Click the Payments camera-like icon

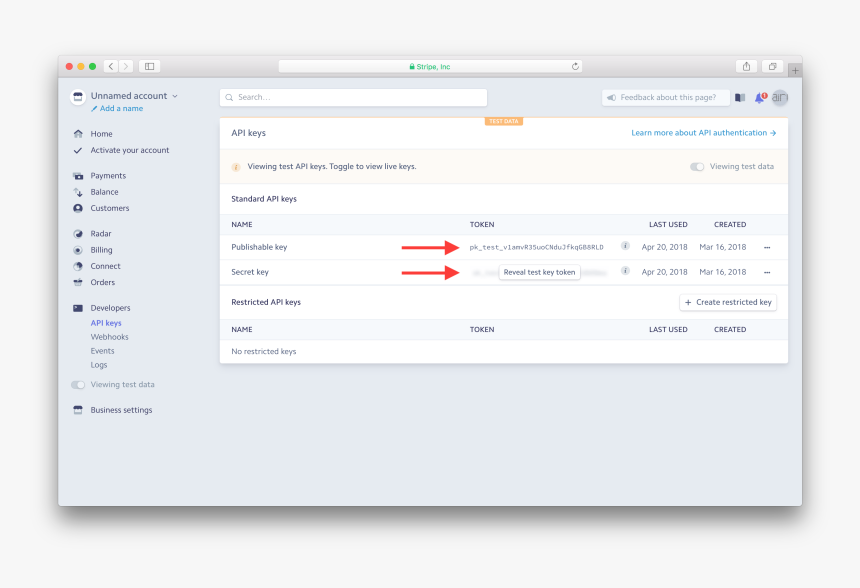(x=78, y=176)
